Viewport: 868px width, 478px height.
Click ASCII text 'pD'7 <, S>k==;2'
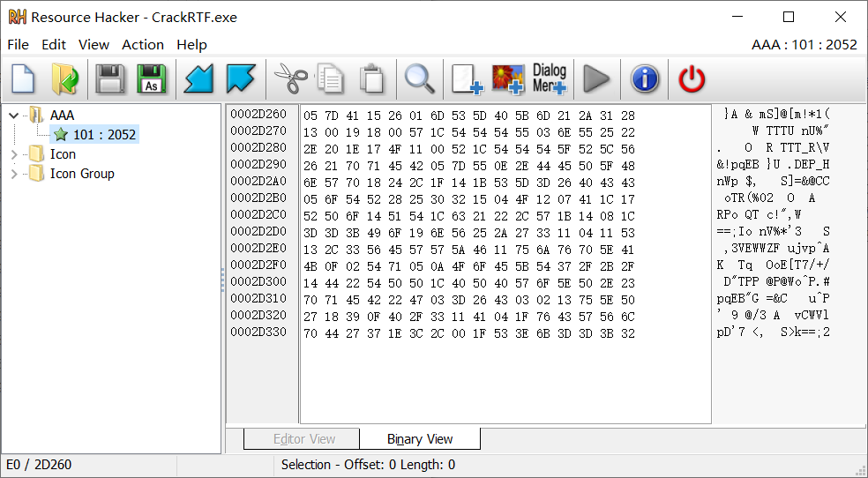coord(773,332)
